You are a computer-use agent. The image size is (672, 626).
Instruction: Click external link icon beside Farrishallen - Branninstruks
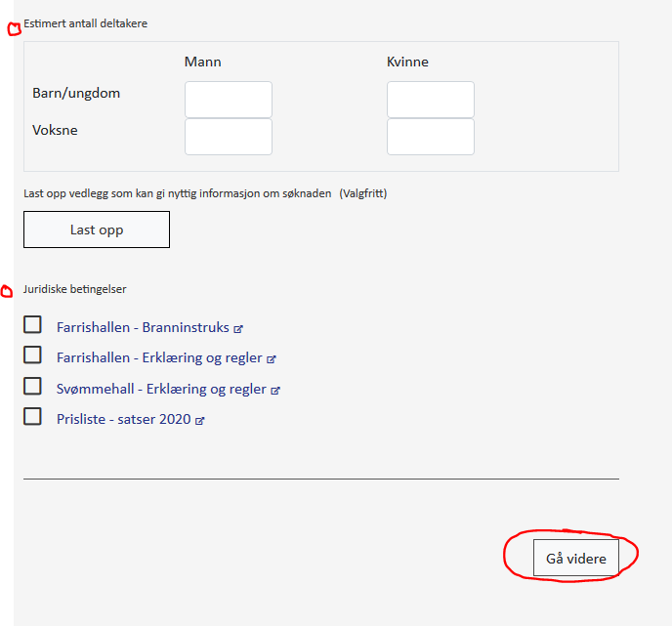(238, 329)
